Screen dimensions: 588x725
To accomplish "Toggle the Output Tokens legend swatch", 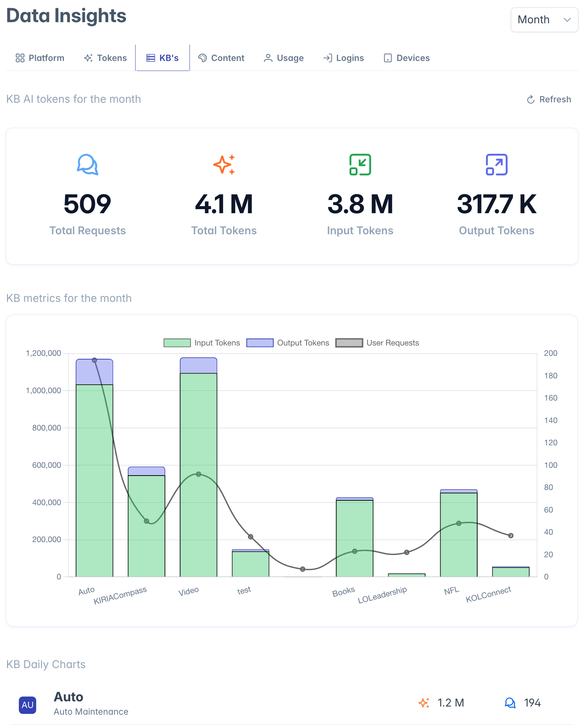I will [x=260, y=343].
